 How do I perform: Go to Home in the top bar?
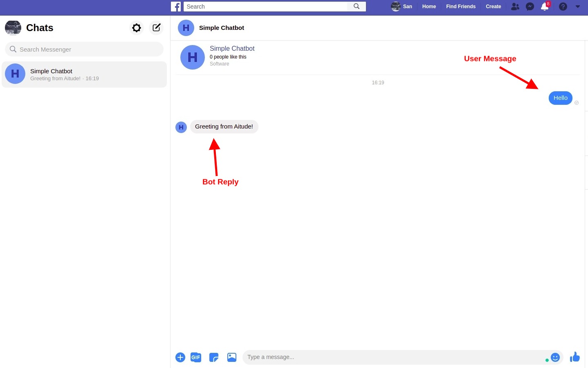[429, 7]
